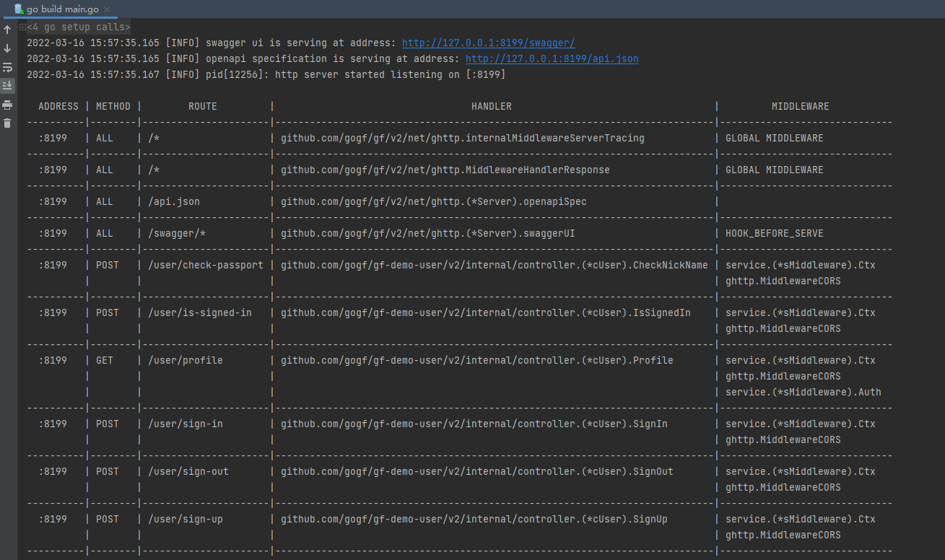Click the down-the-stack-trace arrow icon
945x560 pixels.
click(x=7, y=48)
